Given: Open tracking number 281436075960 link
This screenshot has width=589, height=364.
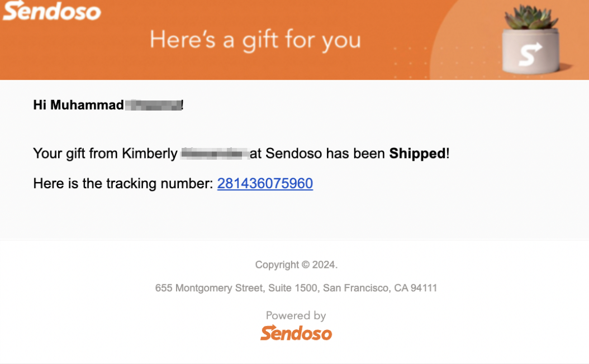Looking at the screenshot, I should click(265, 184).
